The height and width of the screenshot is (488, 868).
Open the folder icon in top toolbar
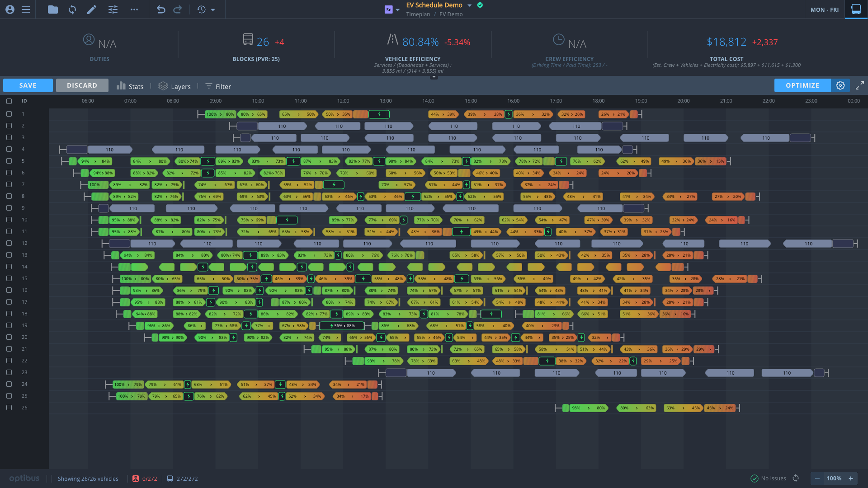[53, 9]
